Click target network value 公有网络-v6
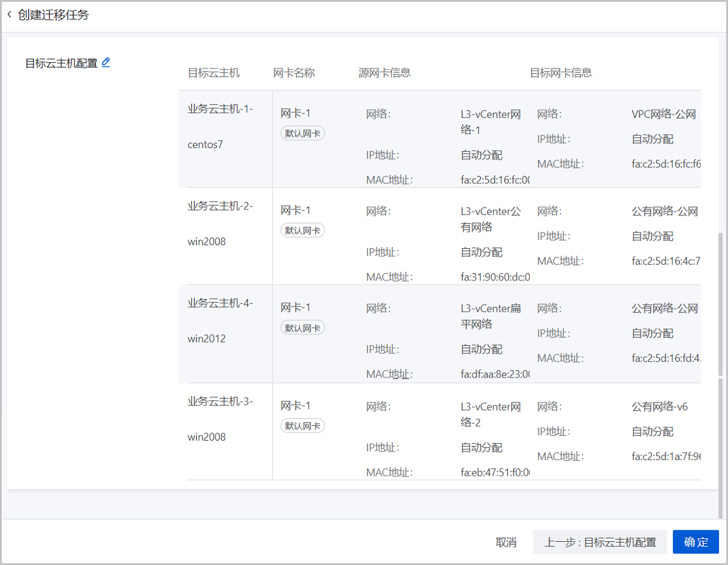The height and width of the screenshot is (565, 728). point(659,407)
